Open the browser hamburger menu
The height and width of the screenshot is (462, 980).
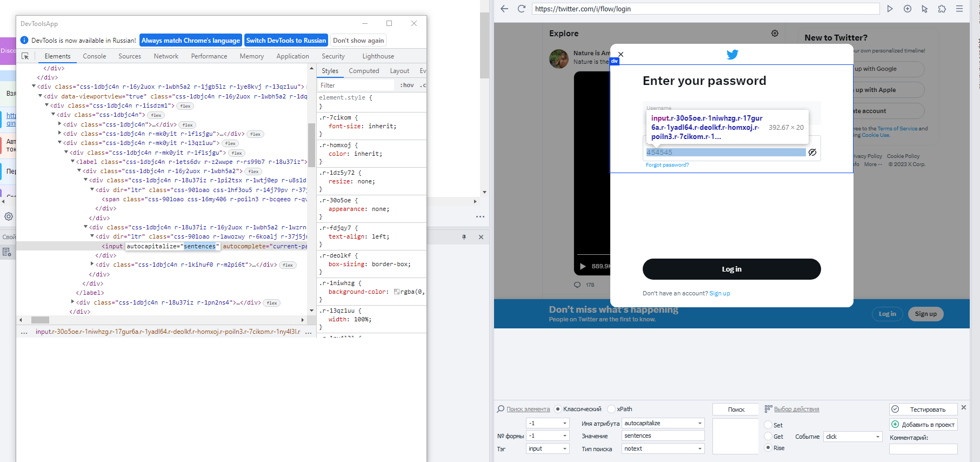coord(959,9)
